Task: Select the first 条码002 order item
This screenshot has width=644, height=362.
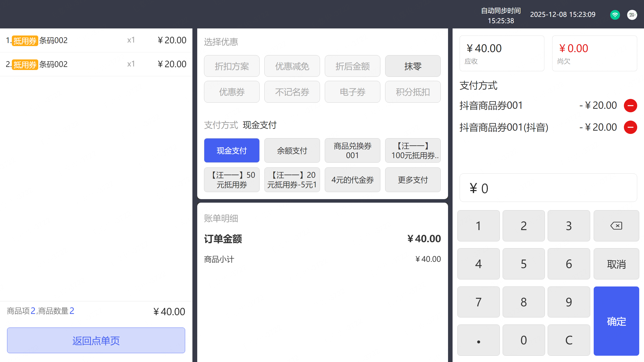Action: (96, 40)
